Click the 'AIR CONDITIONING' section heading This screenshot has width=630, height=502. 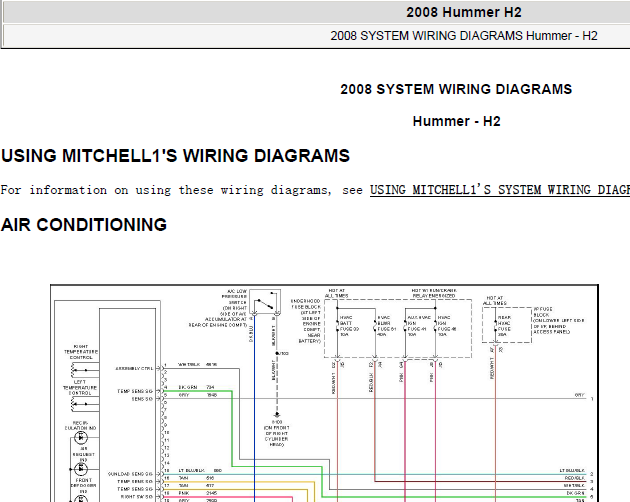click(x=84, y=225)
